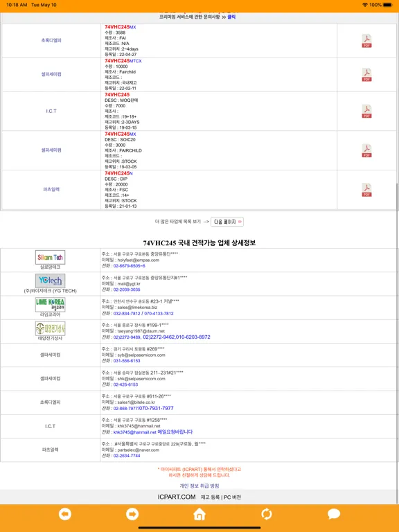Image resolution: width=399 pixels, height=532 pixels.
Task: Tap the 다음 페이지 next page button
Action: (227, 222)
